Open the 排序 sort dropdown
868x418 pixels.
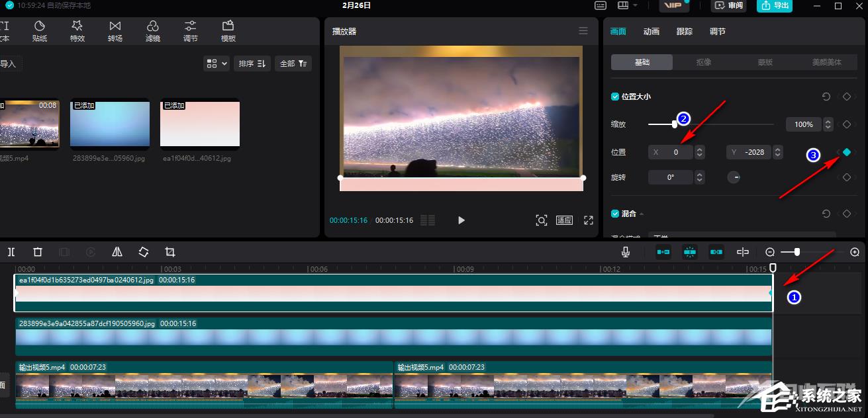[x=252, y=63]
